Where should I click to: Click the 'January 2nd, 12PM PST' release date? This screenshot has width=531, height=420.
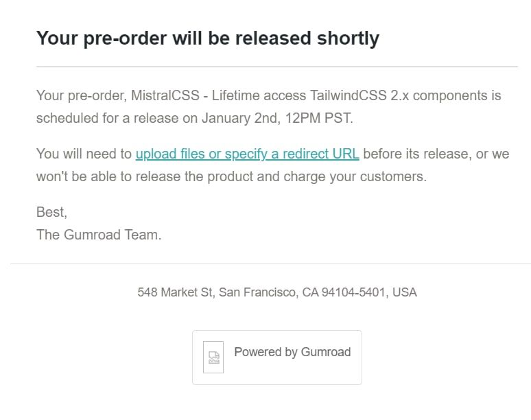tap(276, 118)
